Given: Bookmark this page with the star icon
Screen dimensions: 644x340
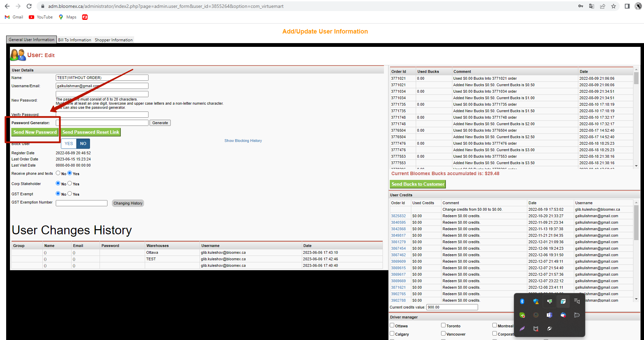Looking at the screenshot, I should [x=614, y=6].
